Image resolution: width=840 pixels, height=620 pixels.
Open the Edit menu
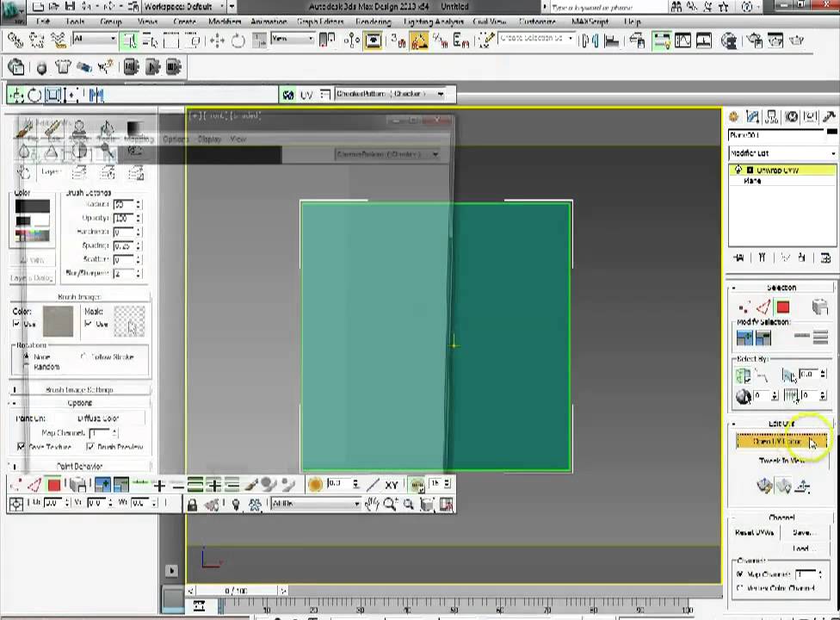43,22
